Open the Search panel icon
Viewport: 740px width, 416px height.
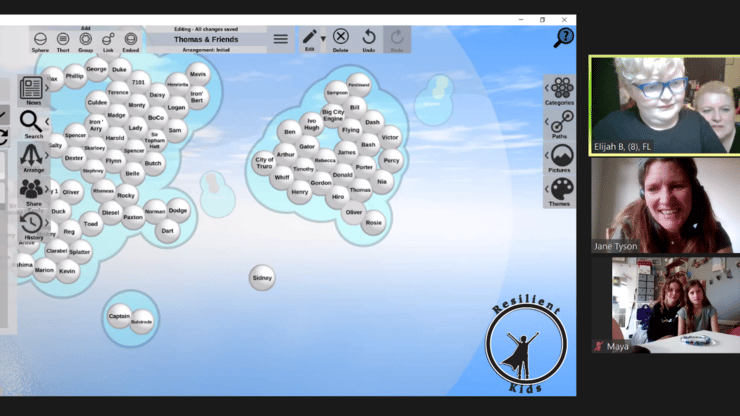click(x=31, y=122)
